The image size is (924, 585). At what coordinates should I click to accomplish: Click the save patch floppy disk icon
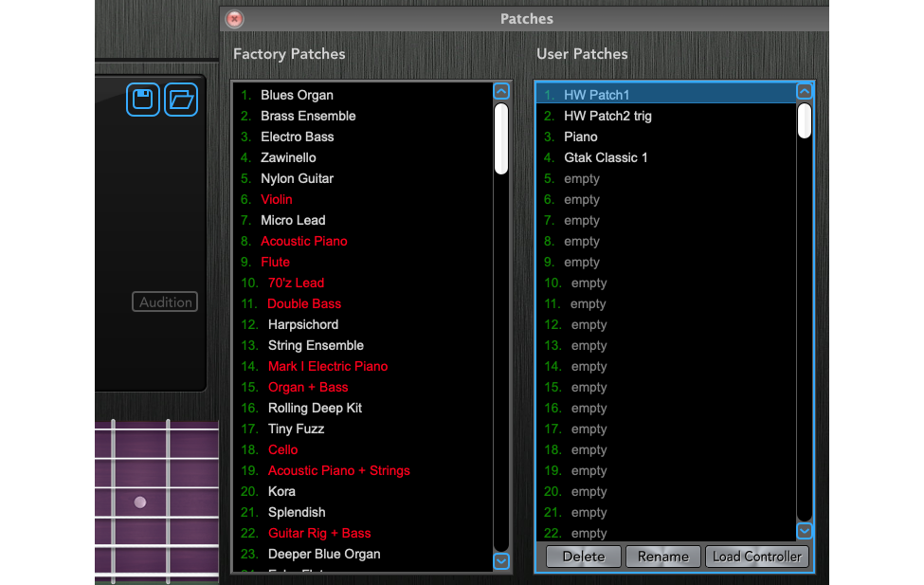tap(143, 100)
